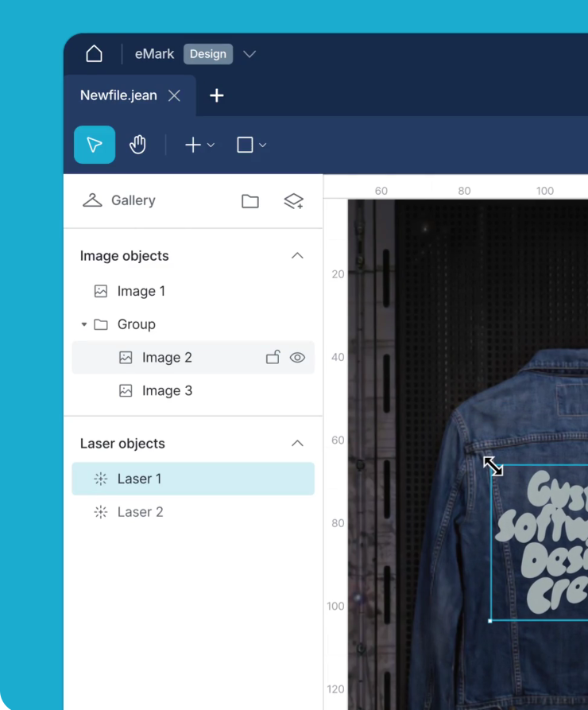Click the Laser objects heading

click(x=122, y=444)
